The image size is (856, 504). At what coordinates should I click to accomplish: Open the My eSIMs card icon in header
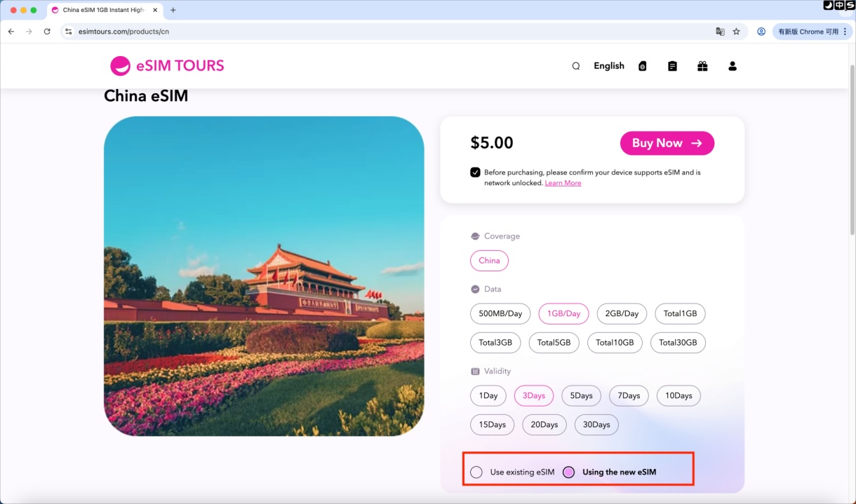point(643,65)
